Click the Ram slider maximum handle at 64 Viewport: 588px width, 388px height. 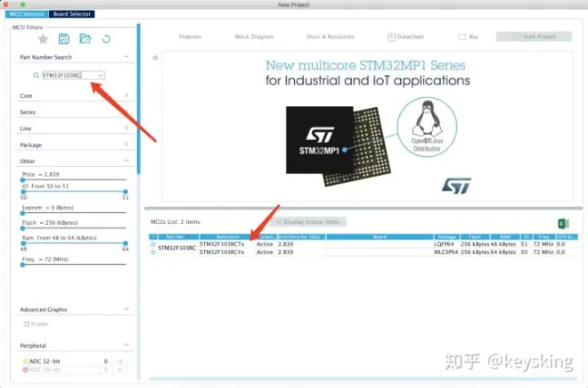point(126,244)
